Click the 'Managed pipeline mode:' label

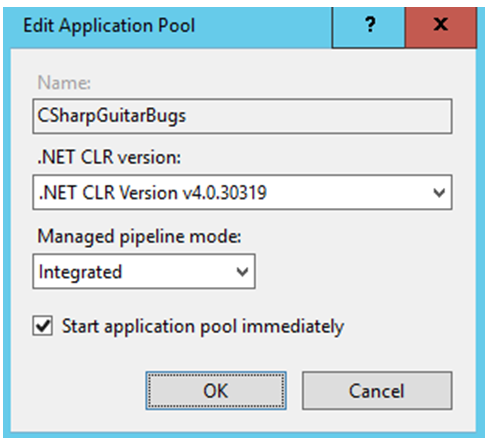click(139, 237)
